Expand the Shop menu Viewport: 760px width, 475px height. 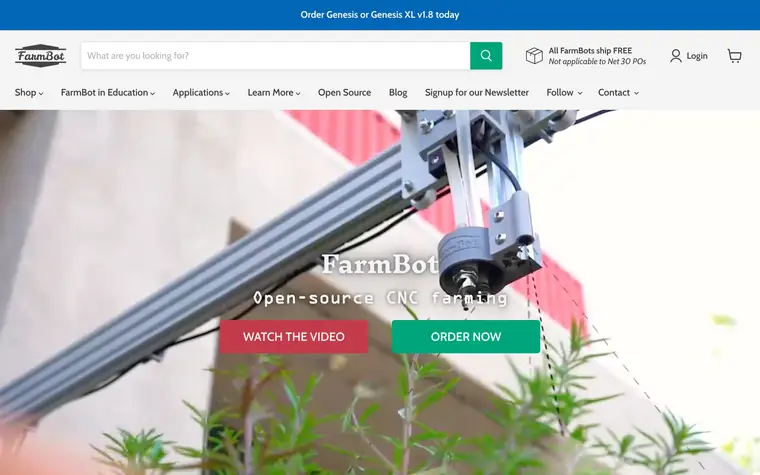pos(29,93)
